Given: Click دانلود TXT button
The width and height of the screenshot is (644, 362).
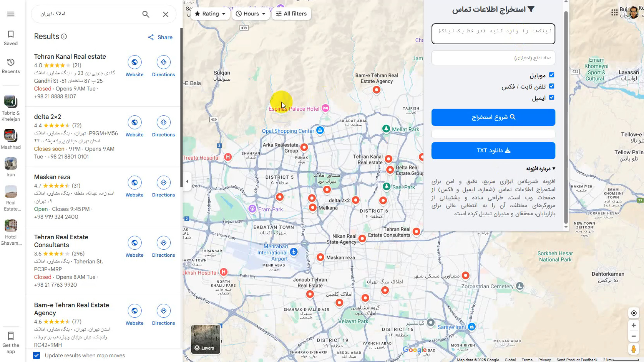Looking at the screenshot, I should (x=493, y=150).
